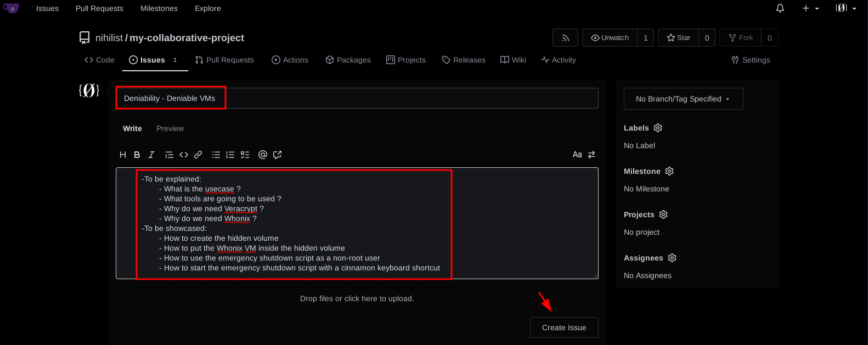
Task: Add a link using the chain icon
Action: click(x=198, y=155)
